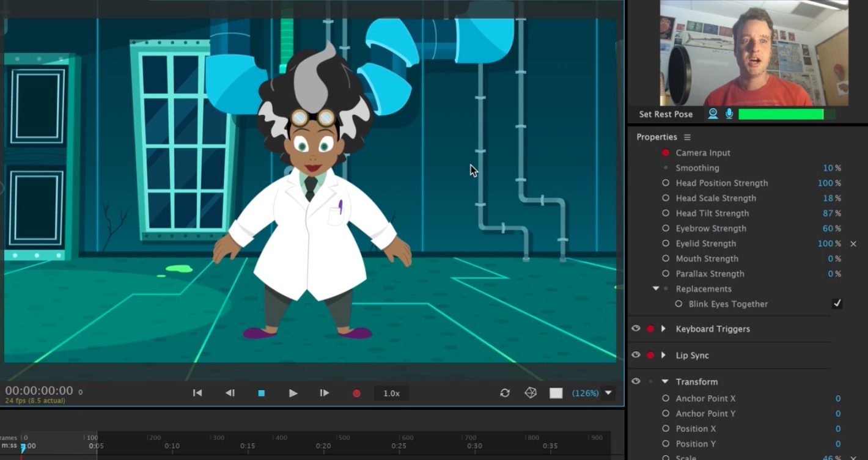Reset Eyelid Strength with the x icon
The width and height of the screenshot is (868, 460).
click(853, 244)
